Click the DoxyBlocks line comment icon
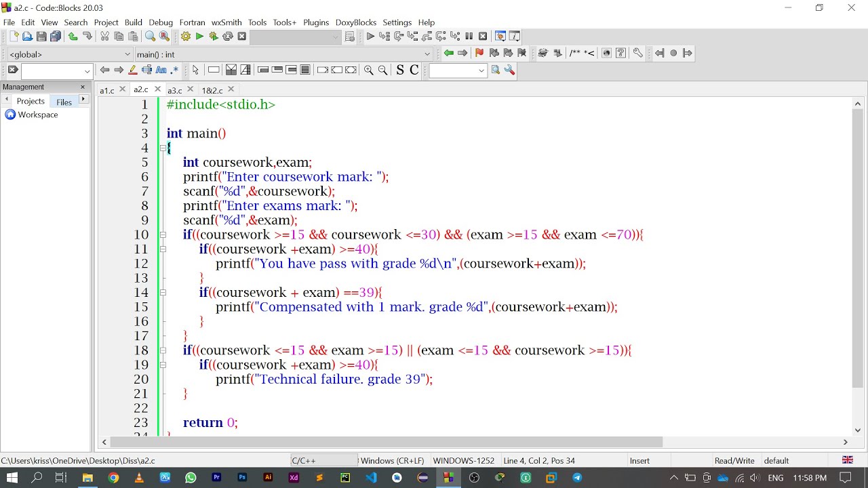868x488 pixels. (590, 53)
